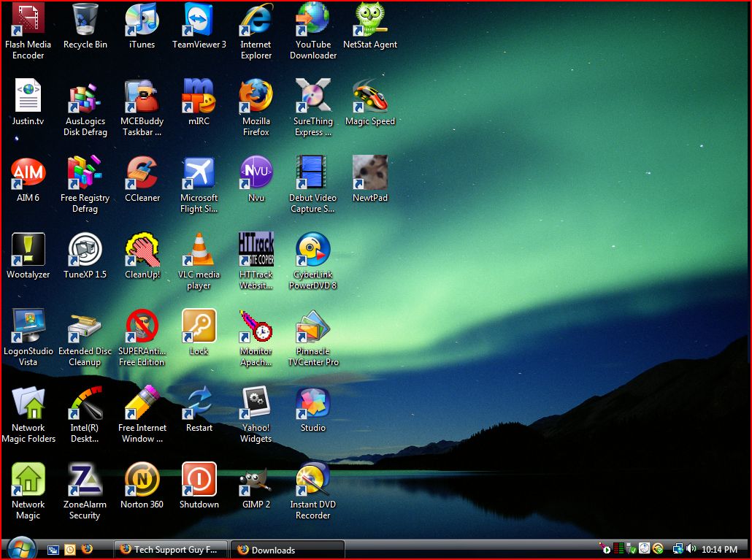Switch to the Downloads taskbar window
Viewport: 752px width, 560px height.
287,550
